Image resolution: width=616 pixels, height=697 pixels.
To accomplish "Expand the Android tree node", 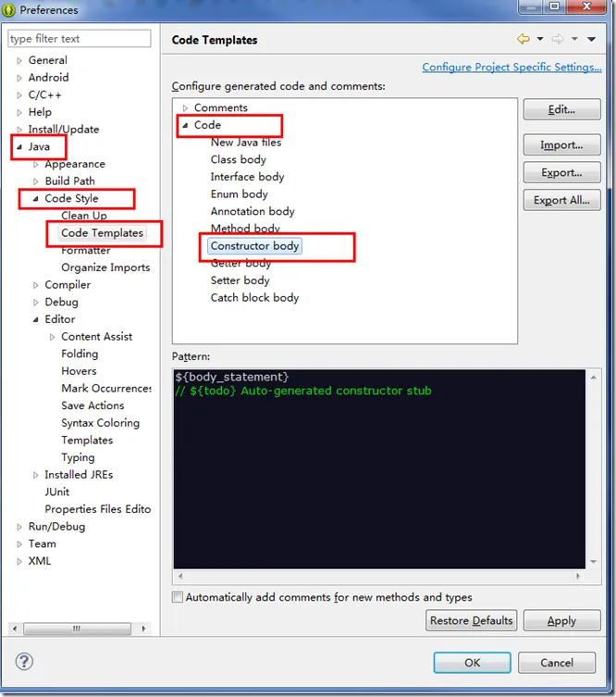I will 19,78.
